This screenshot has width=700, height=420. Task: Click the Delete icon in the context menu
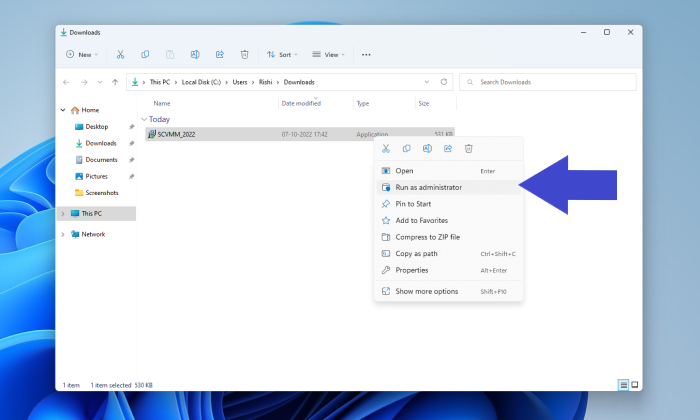468,149
